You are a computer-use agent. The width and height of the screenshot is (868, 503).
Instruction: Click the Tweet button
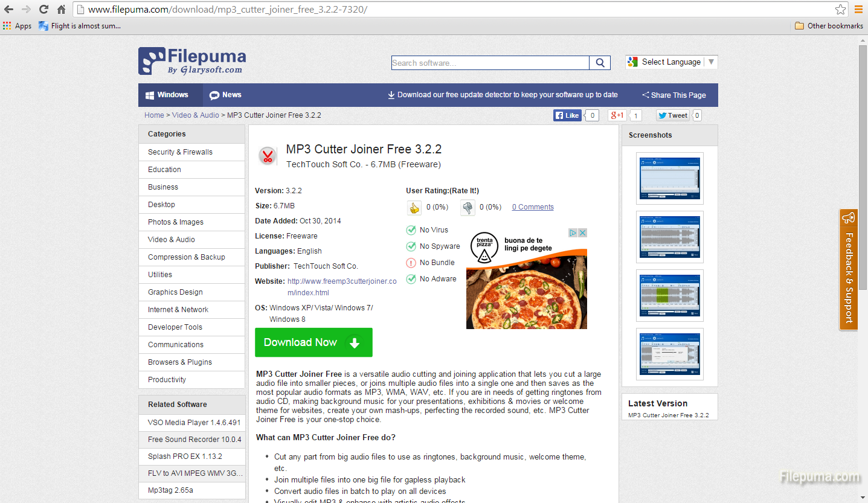(x=672, y=115)
